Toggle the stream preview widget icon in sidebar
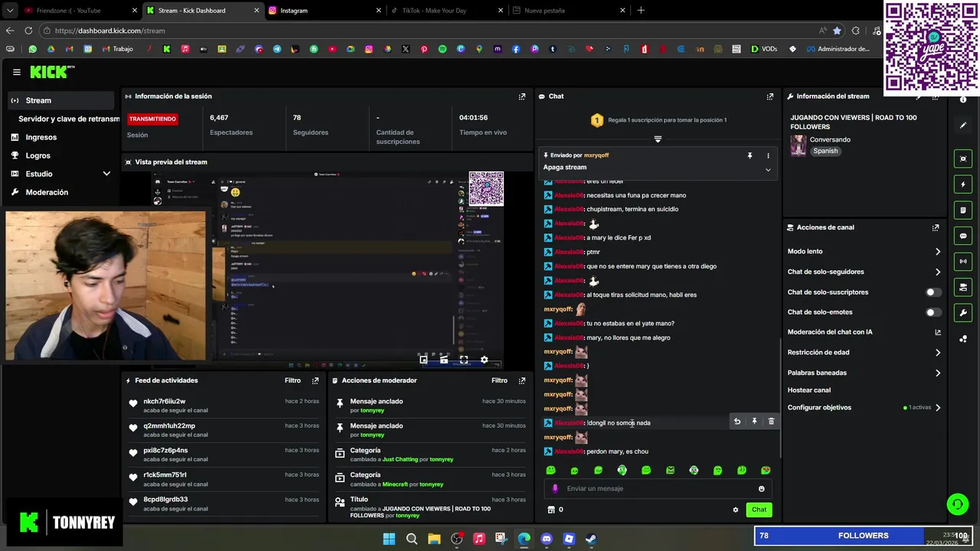 tap(963, 158)
